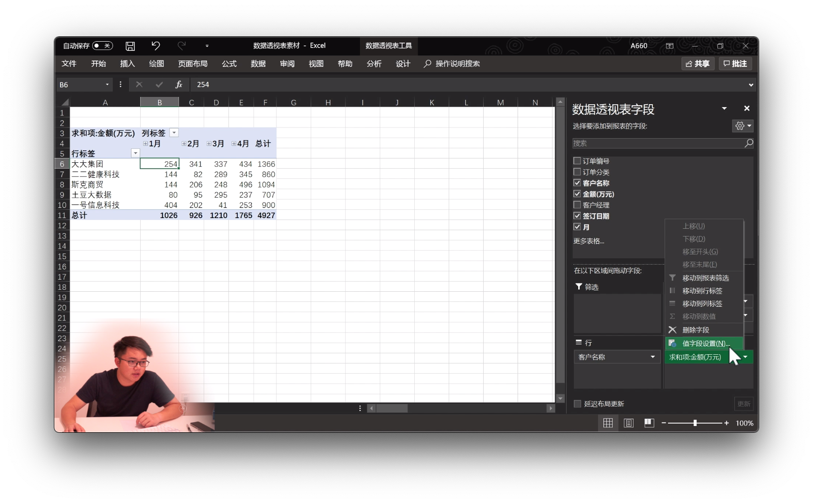Toggle the AutoSave switch
The height and width of the screenshot is (504, 813).
click(102, 46)
